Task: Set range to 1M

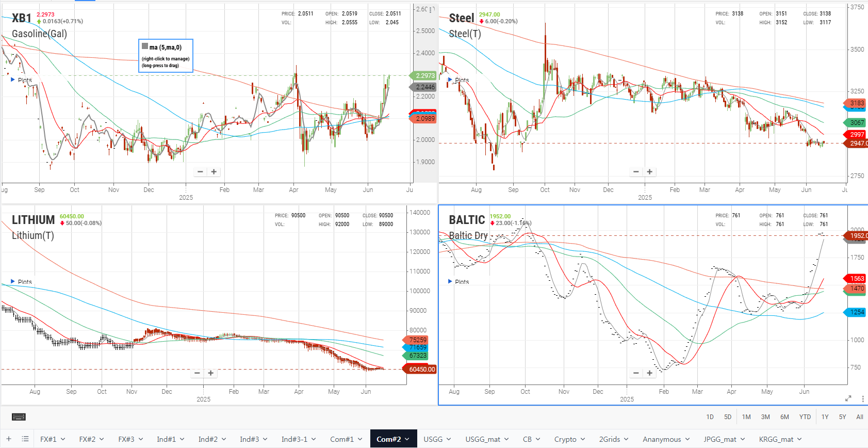Action: coord(746,417)
